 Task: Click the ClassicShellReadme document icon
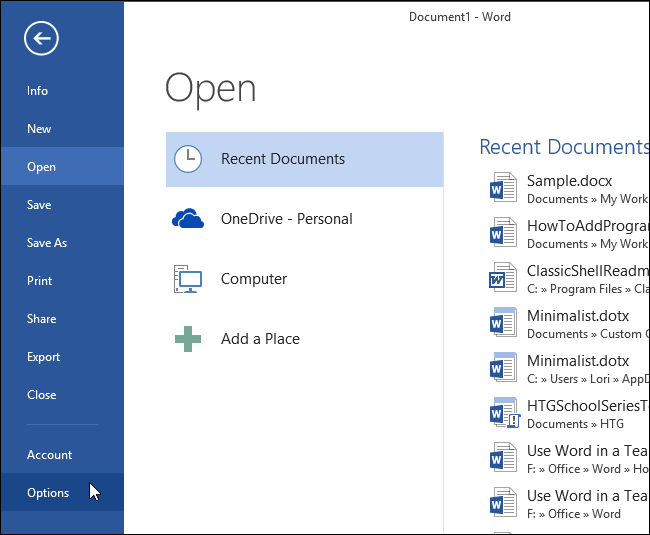(x=503, y=277)
